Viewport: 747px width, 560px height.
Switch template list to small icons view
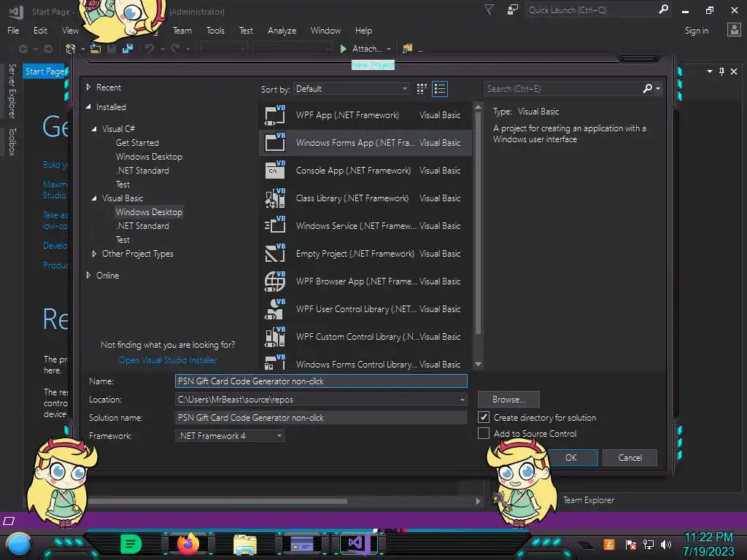pos(422,89)
